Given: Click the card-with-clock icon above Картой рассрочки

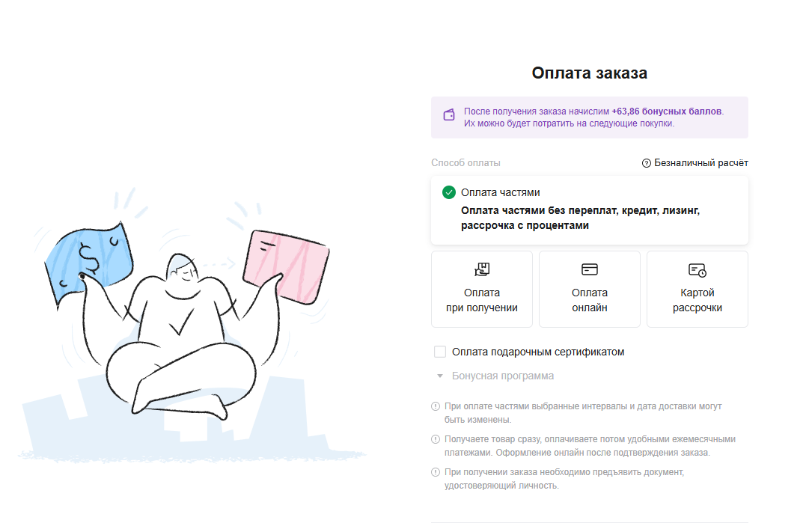Looking at the screenshot, I should [x=697, y=269].
